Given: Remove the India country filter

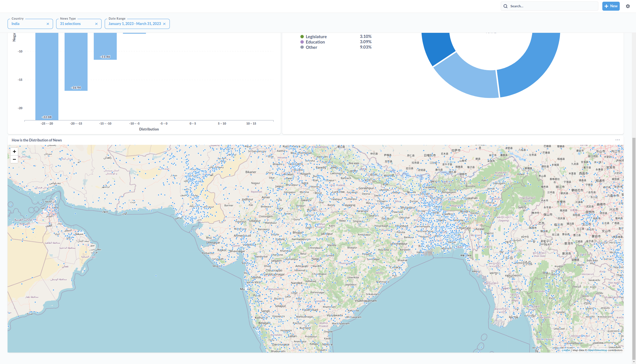Looking at the screenshot, I should coord(49,24).
